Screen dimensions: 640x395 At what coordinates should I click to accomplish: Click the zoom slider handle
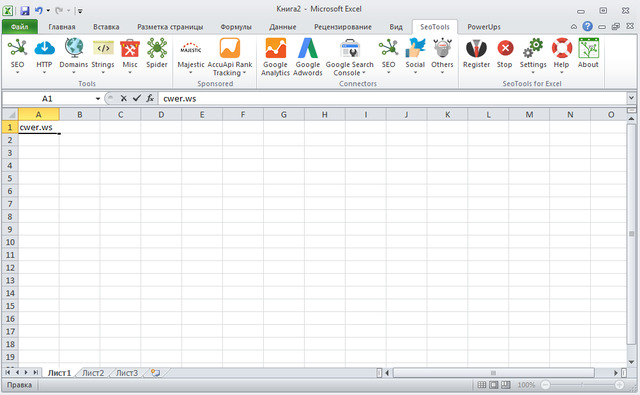coord(582,385)
